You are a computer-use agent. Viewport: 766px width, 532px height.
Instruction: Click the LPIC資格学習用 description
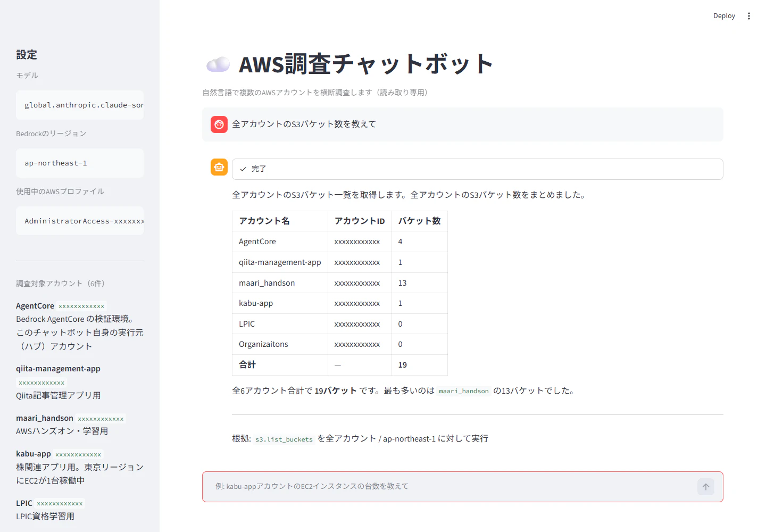(45, 516)
